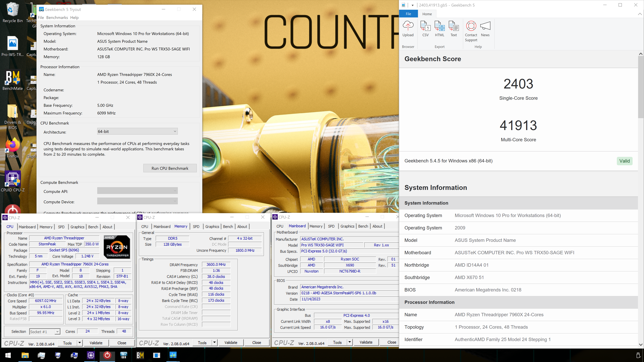
Task: Click the Upload icon in Geekbench ribbon
Action: pyautogui.click(x=408, y=29)
